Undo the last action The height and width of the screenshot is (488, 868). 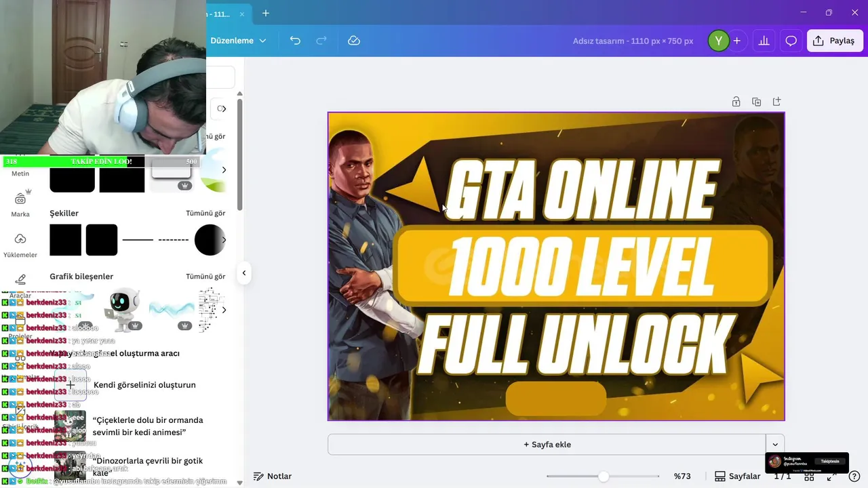295,41
